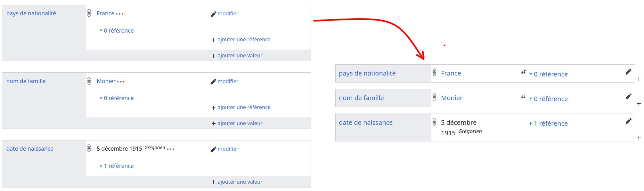The width and height of the screenshot is (644, 191).
Task: Toggle rank selector left of Monier with three dots
Action: pyautogui.click(x=89, y=81)
